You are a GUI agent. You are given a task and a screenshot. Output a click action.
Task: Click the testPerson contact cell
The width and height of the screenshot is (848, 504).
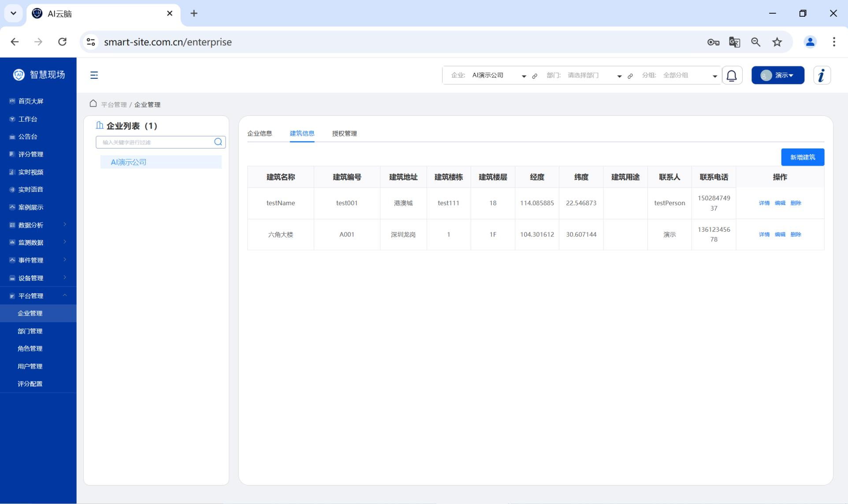click(669, 203)
